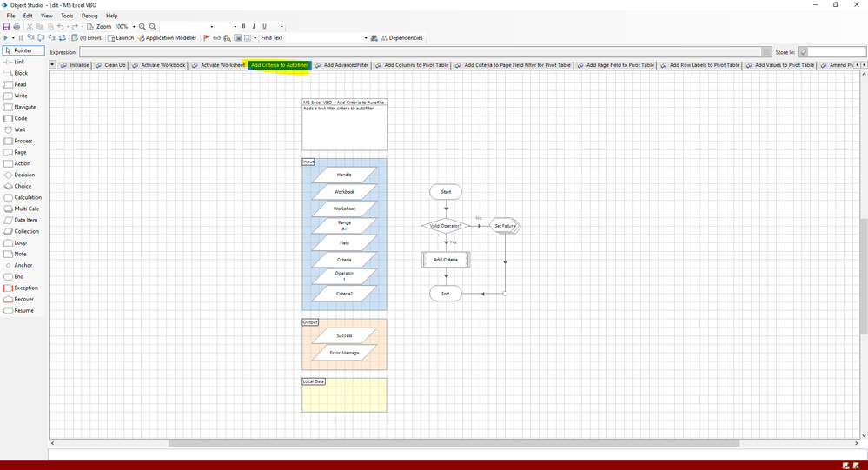Toggle italic text formatting

click(x=254, y=27)
